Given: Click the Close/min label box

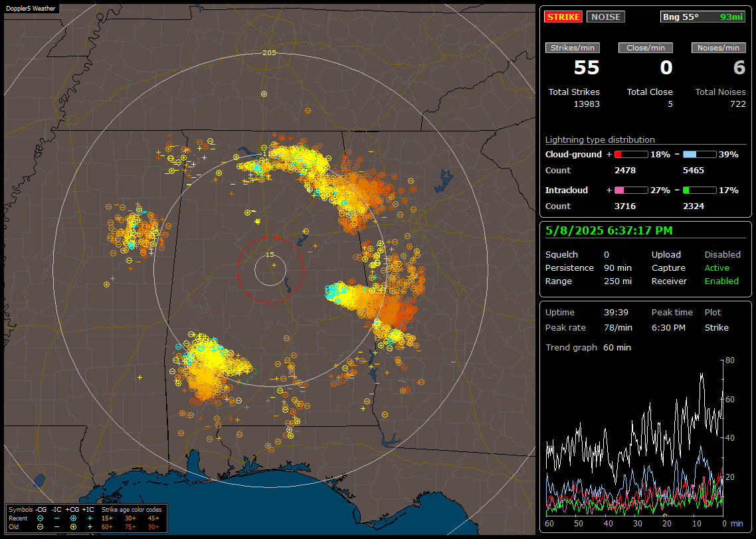Looking at the screenshot, I should [x=646, y=48].
